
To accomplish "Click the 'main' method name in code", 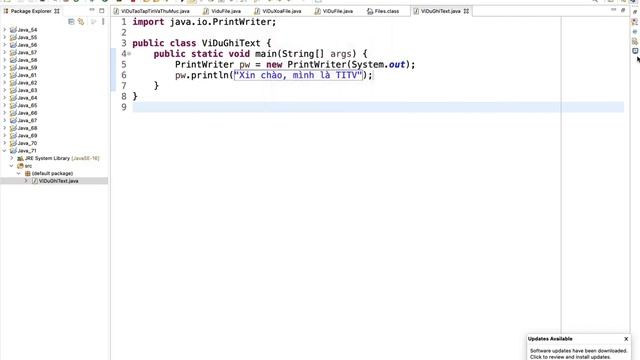I will tap(266, 54).
